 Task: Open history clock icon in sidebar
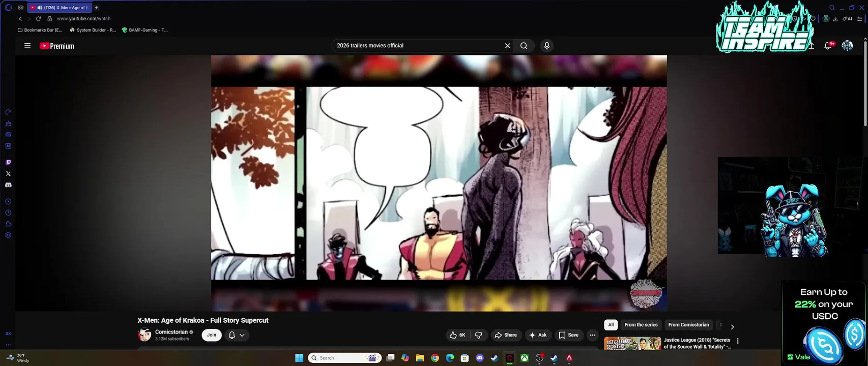[8, 213]
